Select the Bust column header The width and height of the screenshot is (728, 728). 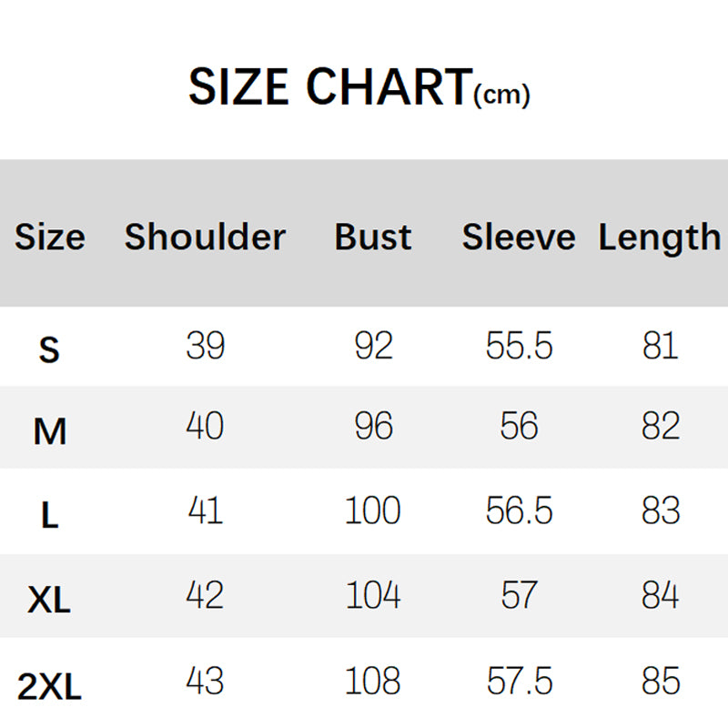373,238
